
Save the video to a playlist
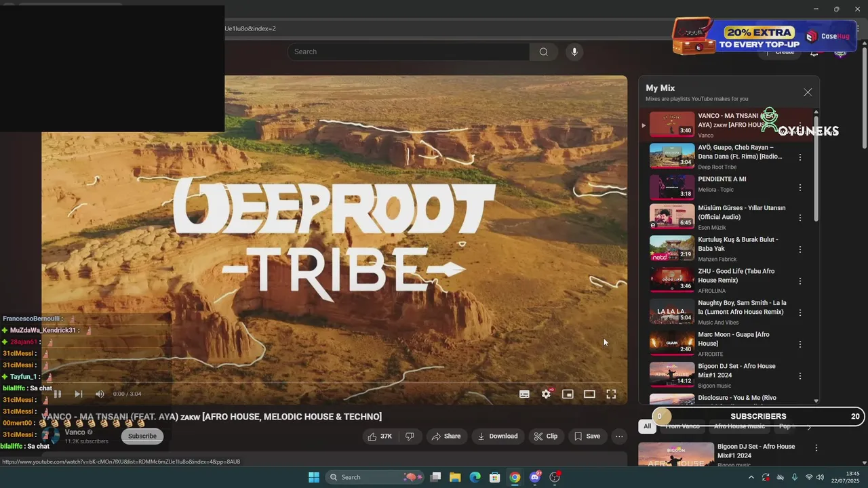587,436
